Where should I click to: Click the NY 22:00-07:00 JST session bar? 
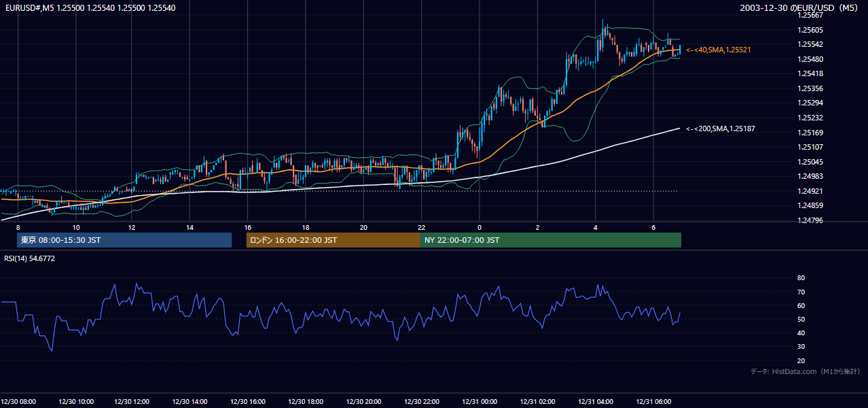[x=551, y=240]
